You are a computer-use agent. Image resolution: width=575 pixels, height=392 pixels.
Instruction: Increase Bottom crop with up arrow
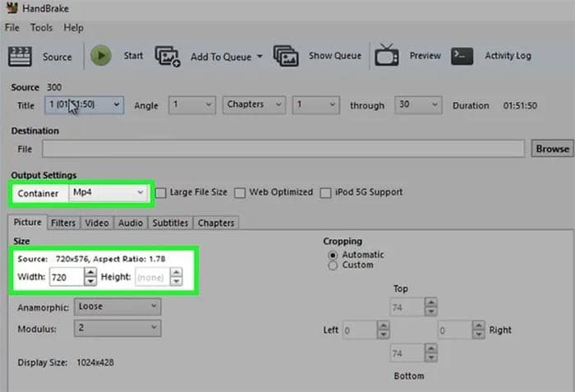tap(431, 348)
